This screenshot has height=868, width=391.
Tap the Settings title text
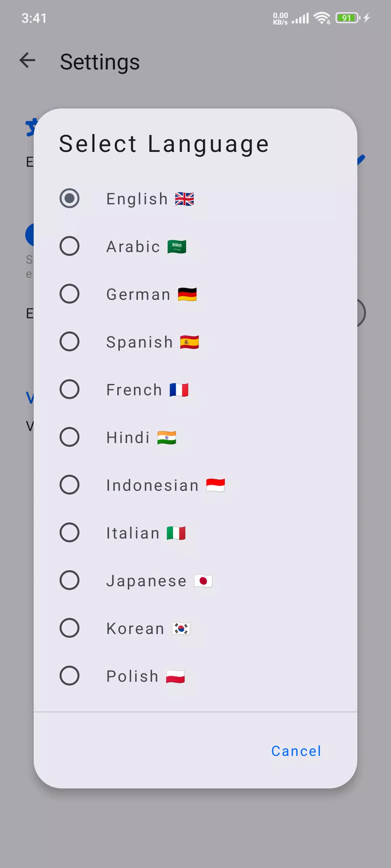tap(100, 62)
